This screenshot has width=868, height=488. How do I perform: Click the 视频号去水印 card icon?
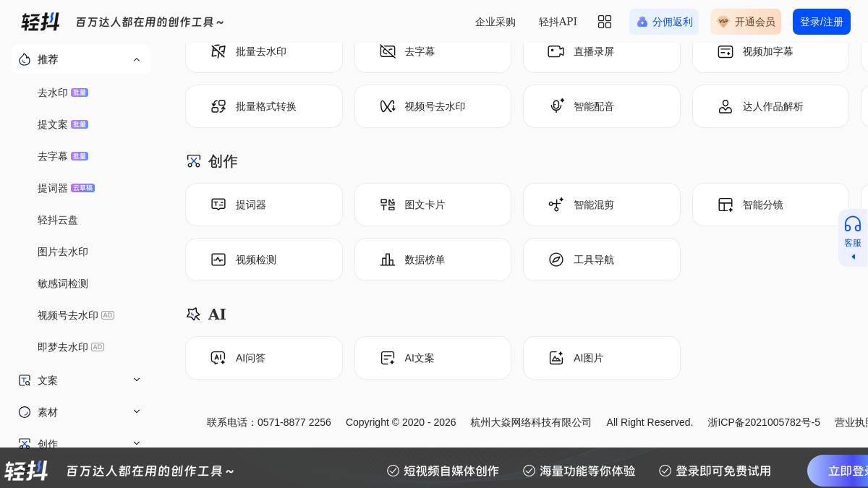(x=388, y=106)
